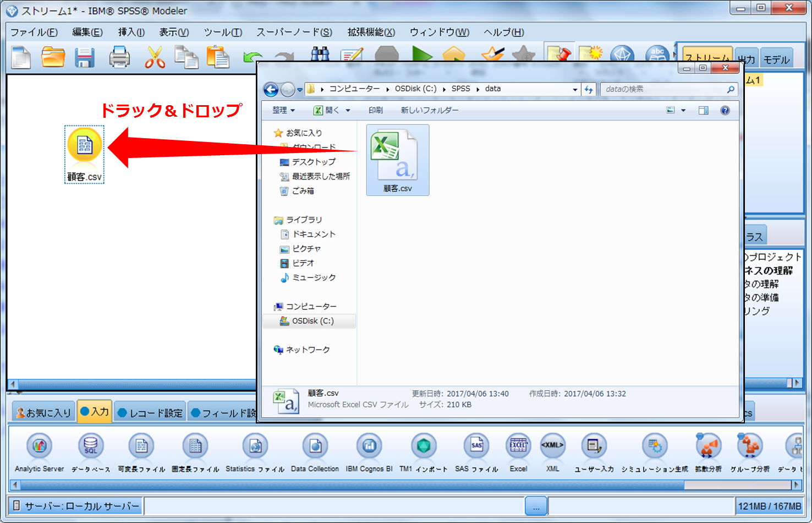Select the 可変長ファイル node
The width and height of the screenshot is (812, 523).
coord(141,453)
